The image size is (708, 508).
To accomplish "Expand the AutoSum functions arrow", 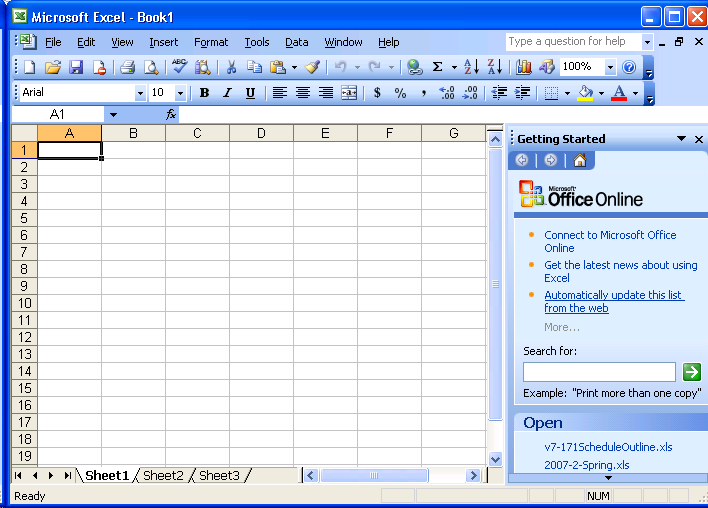I will (454, 68).
